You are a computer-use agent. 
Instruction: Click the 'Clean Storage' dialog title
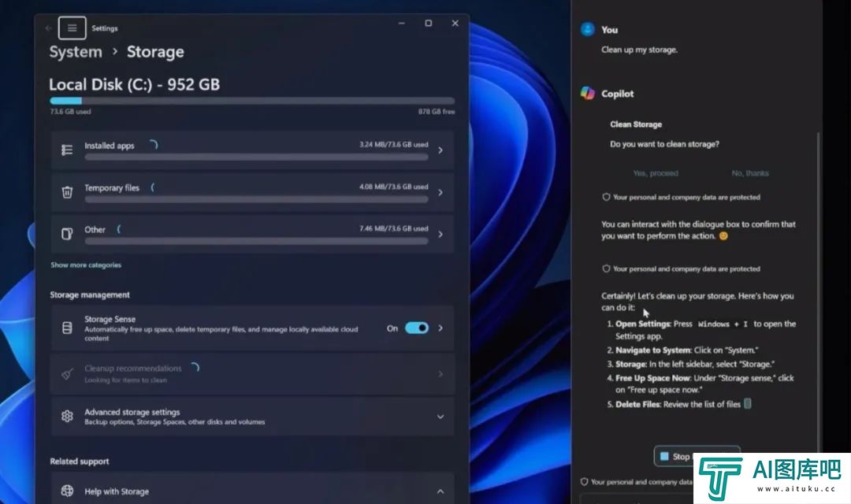[x=636, y=124]
